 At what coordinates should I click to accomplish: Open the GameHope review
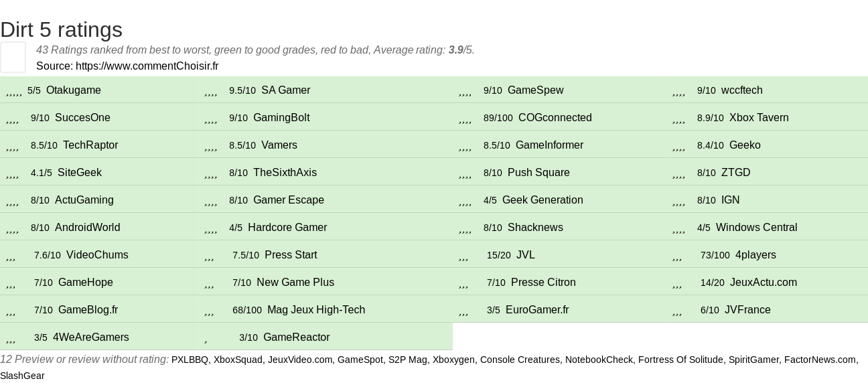point(86,283)
